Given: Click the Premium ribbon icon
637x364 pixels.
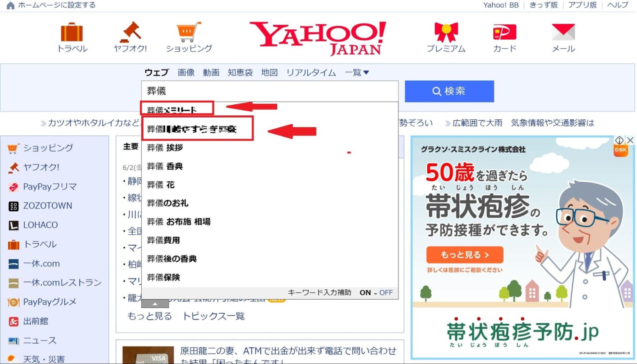Looking at the screenshot, I should pos(446,32).
